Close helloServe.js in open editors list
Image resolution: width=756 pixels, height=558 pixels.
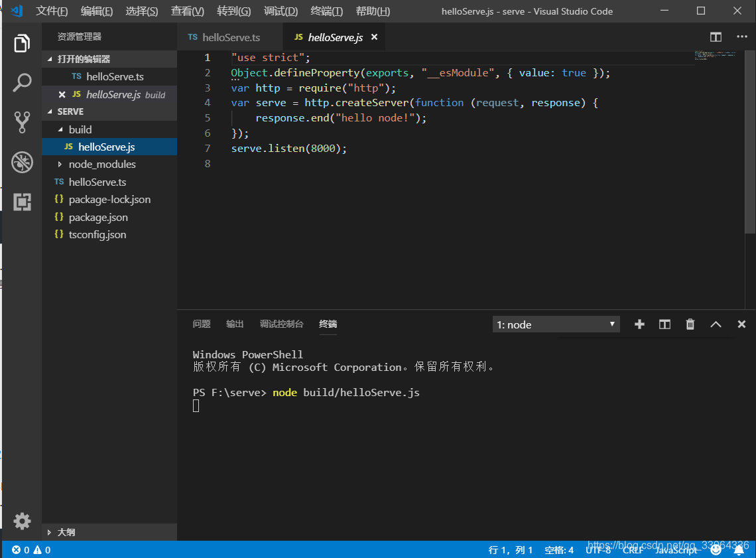[62, 94]
